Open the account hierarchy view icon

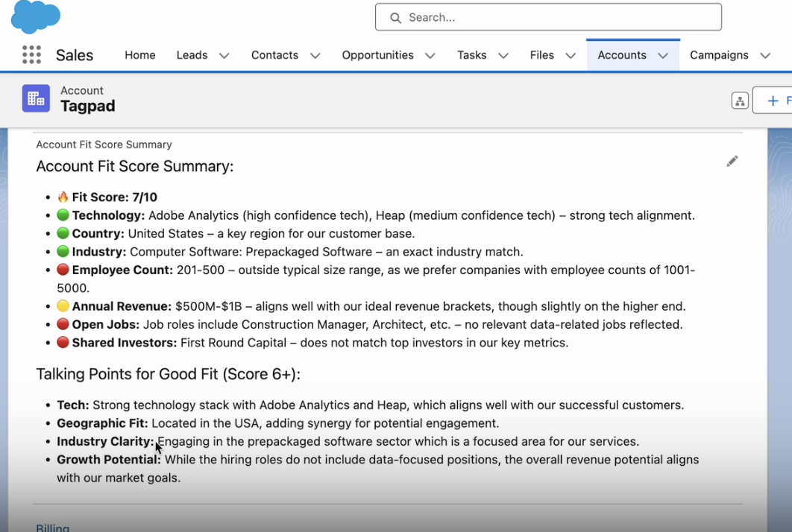pos(740,101)
